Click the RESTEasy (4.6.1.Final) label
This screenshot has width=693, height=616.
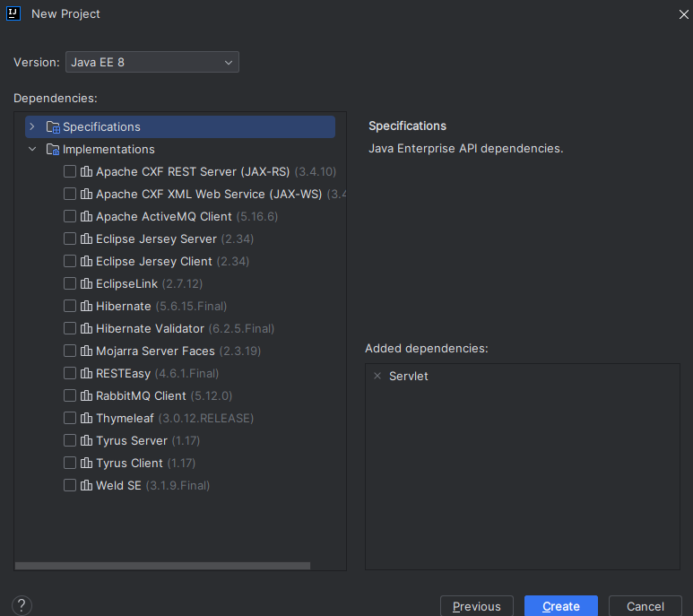click(158, 373)
